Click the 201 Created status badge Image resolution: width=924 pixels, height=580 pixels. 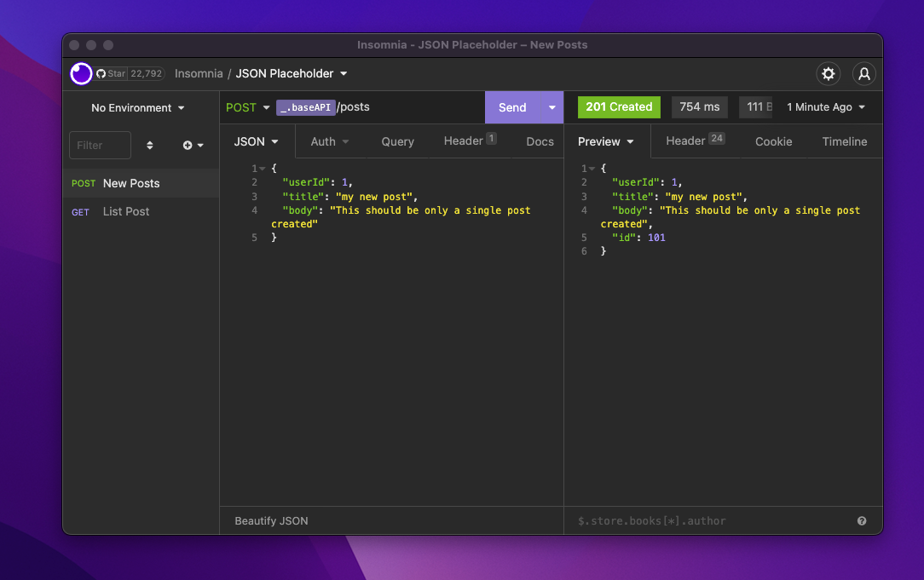point(619,106)
